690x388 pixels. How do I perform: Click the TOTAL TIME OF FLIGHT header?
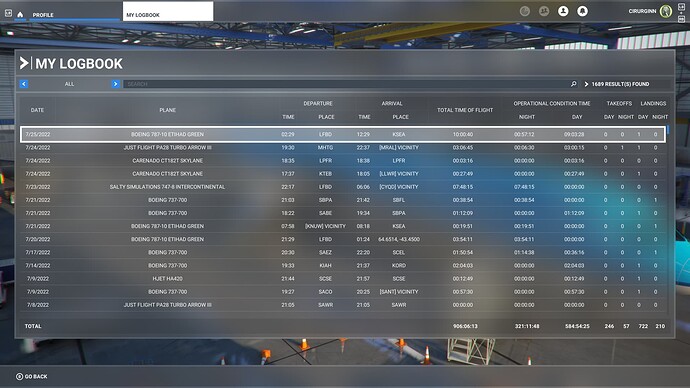point(465,110)
